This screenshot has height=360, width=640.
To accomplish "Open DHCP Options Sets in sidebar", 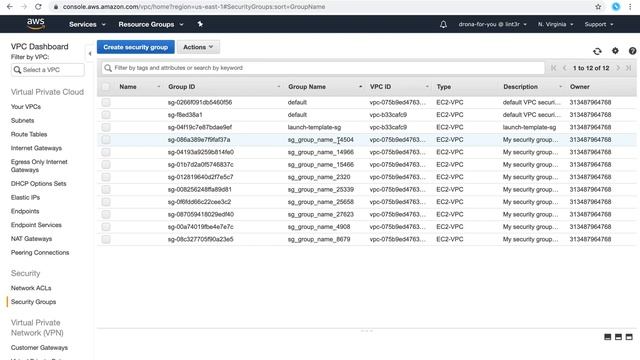I will (38, 184).
